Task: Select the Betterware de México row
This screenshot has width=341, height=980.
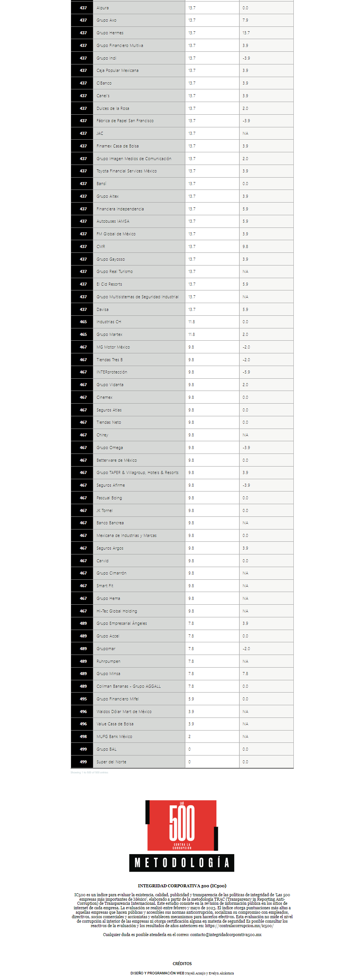Action: [x=182, y=460]
